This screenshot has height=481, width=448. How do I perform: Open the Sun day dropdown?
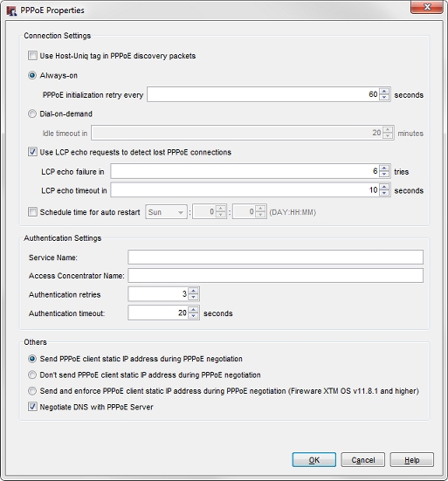click(166, 212)
